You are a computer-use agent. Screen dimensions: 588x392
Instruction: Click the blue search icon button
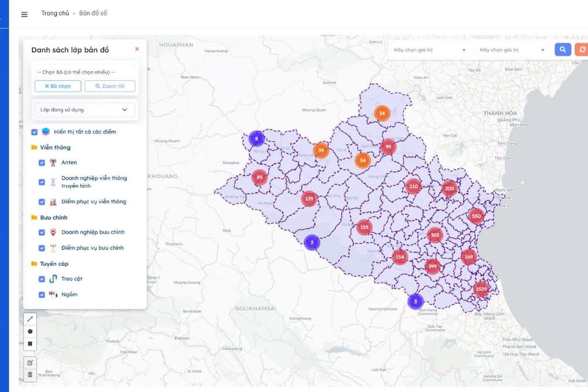pos(563,50)
